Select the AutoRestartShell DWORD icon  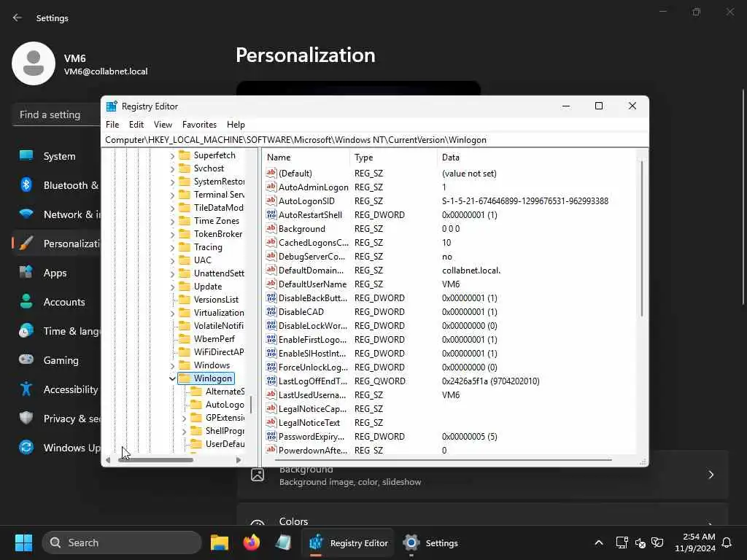click(271, 214)
